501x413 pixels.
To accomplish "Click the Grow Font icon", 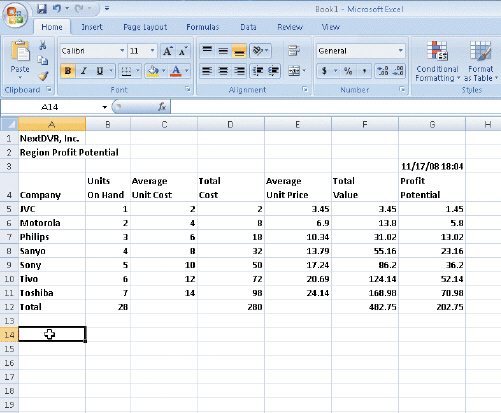I will tap(167, 51).
